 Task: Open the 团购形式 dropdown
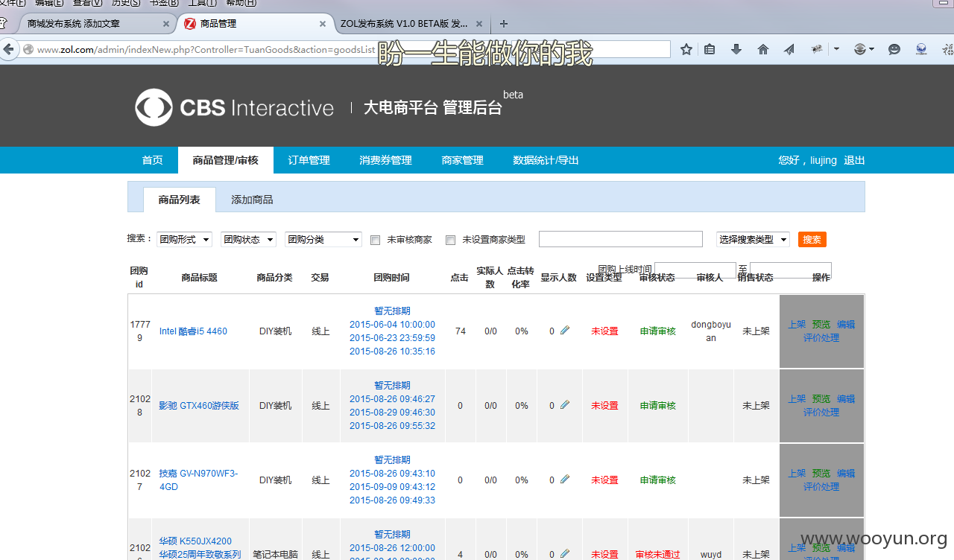pyautogui.click(x=184, y=239)
